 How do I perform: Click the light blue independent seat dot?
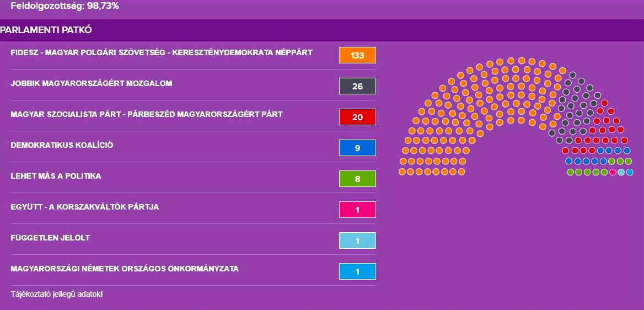point(621,172)
